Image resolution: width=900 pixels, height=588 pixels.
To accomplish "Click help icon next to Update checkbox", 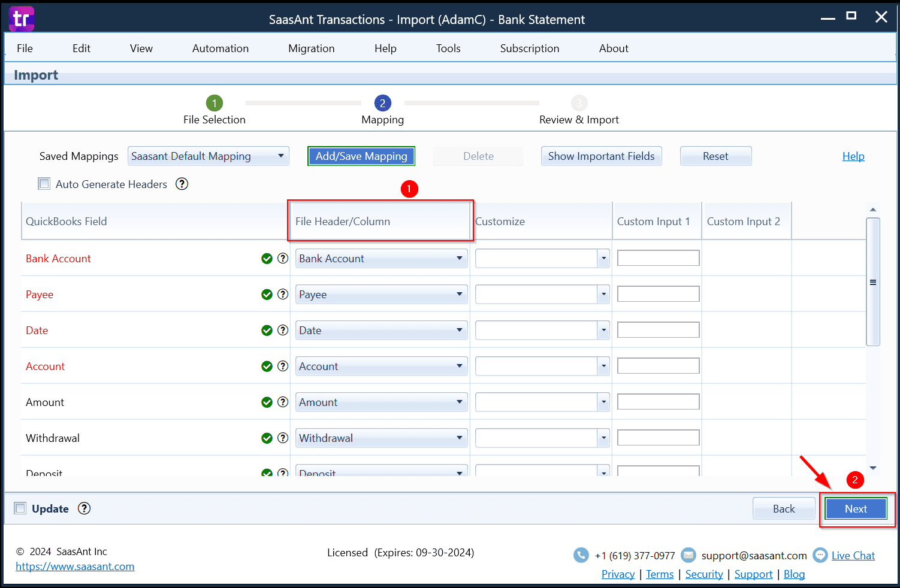I will [84, 508].
